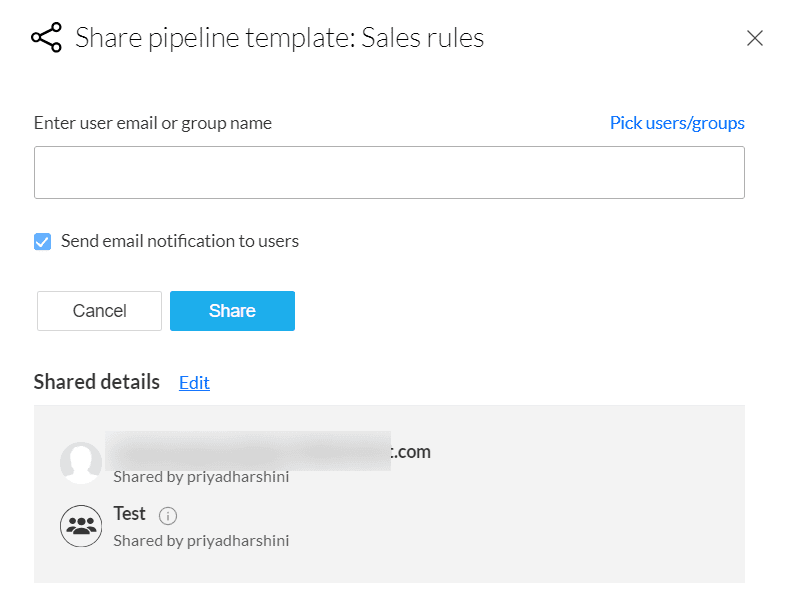786x616 pixels.
Task: Select the Test group name
Action: point(130,514)
